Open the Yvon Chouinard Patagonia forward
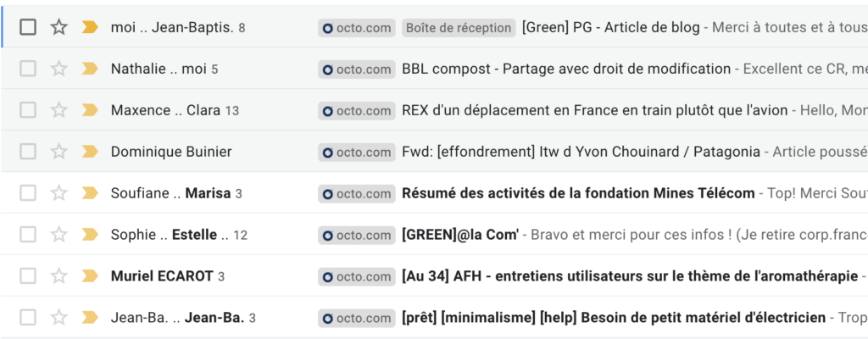Image resolution: width=868 pixels, height=339 pixels. click(581, 152)
